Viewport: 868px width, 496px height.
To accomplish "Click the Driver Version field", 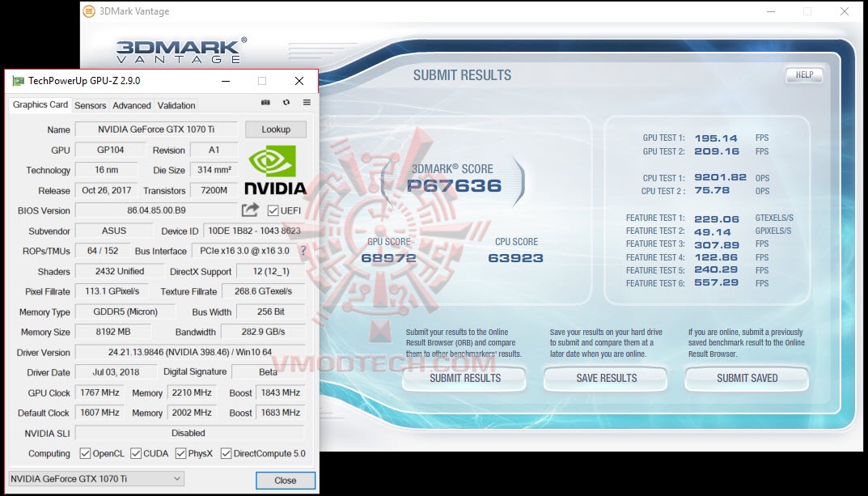I will coord(190,352).
